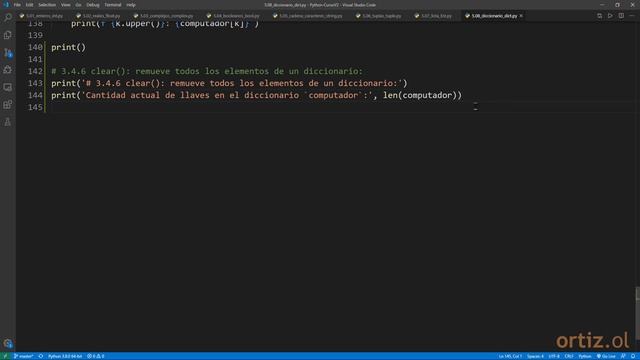Image resolution: width=640 pixels, height=360 pixels.
Task: Open the Help menu
Action: point(131,5)
